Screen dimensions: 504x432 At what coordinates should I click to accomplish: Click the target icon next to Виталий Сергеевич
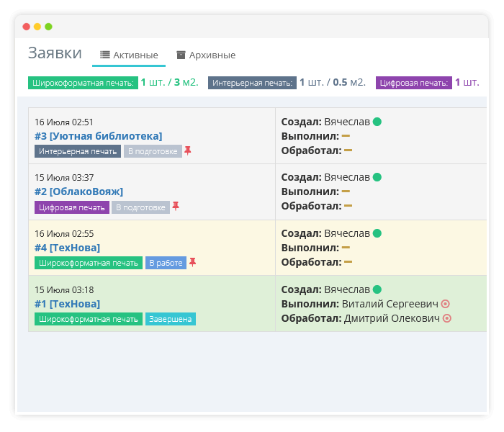point(445,304)
